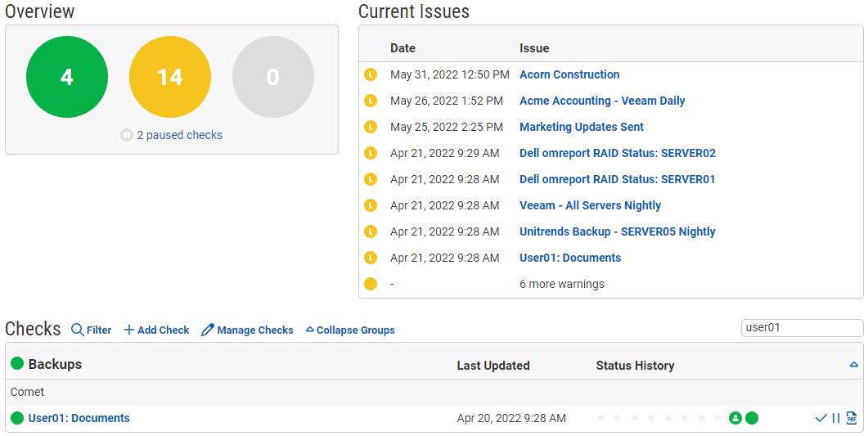The height and width of the screenshot is (436, 868).
Task: Click the clock icon beside Acorn Construction
Action: point(371,74)
